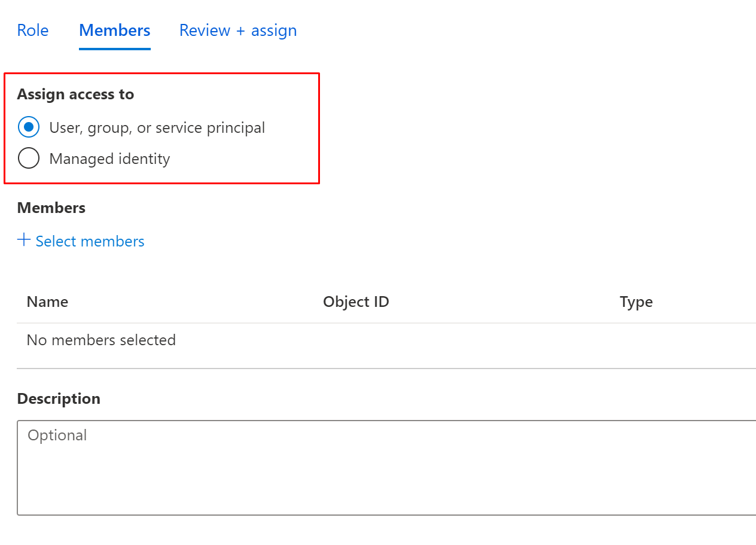Click the Type column header
This screenshot has width=756, height=545.
(x=636, y=302)
